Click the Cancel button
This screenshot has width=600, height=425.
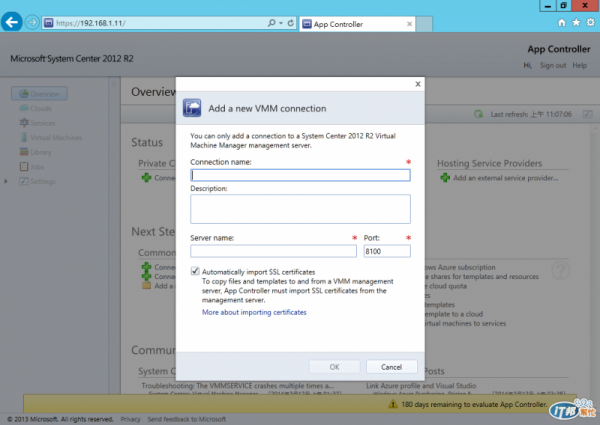[x=391, y=367]
